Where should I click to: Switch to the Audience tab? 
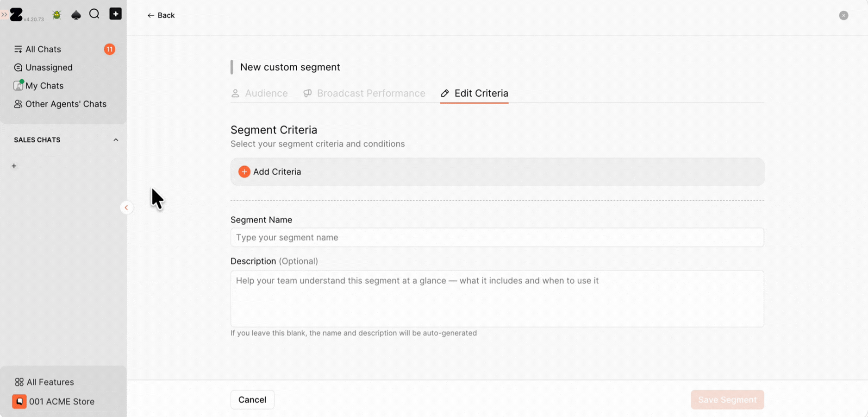259,93
